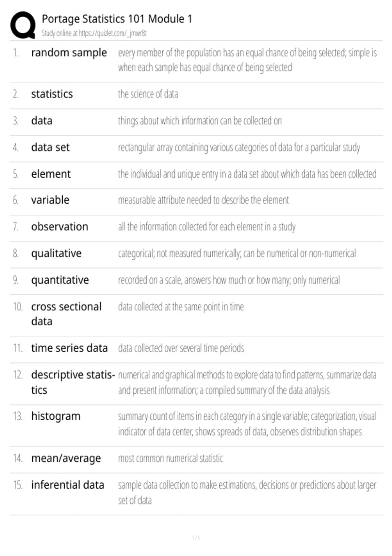The height and width of the screenshot is (556, 392).
Task: Select the 'variable' term
Action: pyautogui.click(x=50, y=200)
